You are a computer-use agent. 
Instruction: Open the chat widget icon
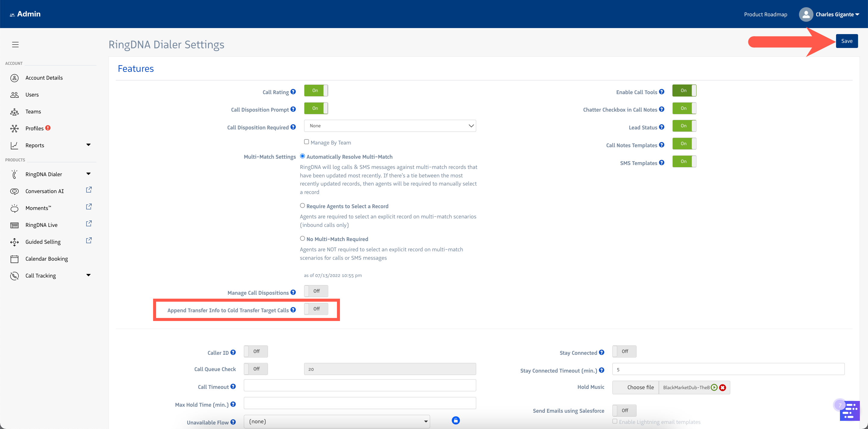850,411
